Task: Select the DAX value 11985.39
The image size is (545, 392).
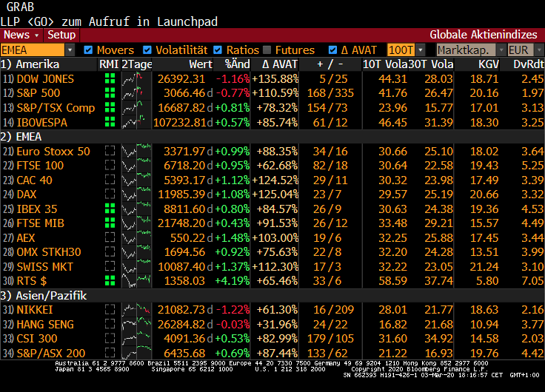Action: coord(181,195)
